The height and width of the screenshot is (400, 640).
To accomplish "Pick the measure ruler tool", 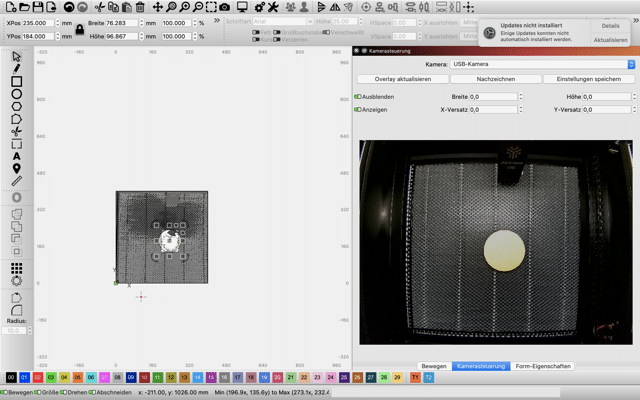I will tap(17, 181).
